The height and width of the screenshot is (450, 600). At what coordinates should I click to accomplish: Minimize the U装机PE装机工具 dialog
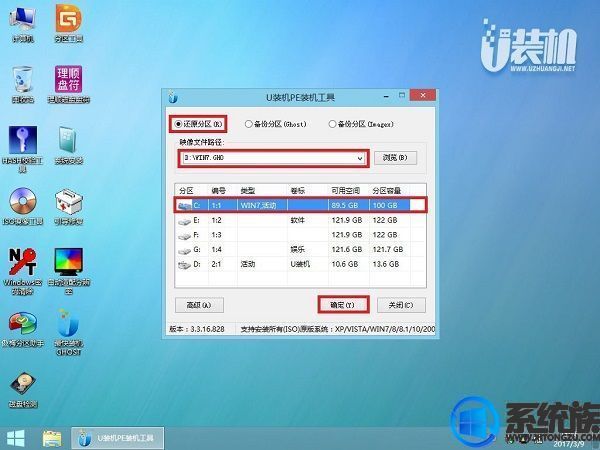[x=387, y=96]
